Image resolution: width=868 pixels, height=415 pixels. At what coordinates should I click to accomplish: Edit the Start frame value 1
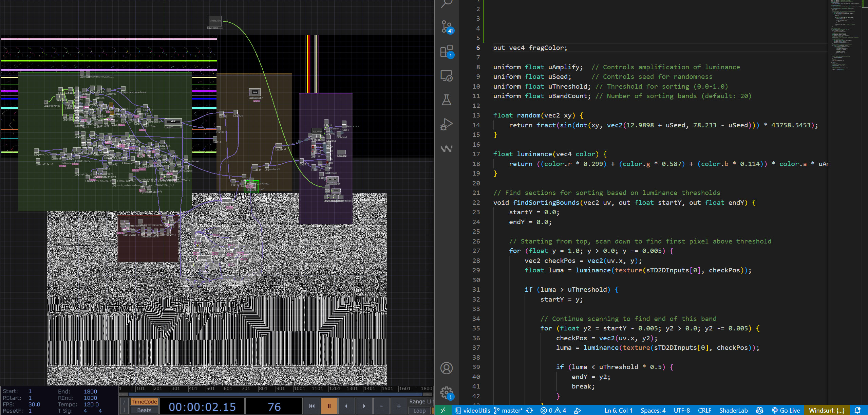pos(30,391)
